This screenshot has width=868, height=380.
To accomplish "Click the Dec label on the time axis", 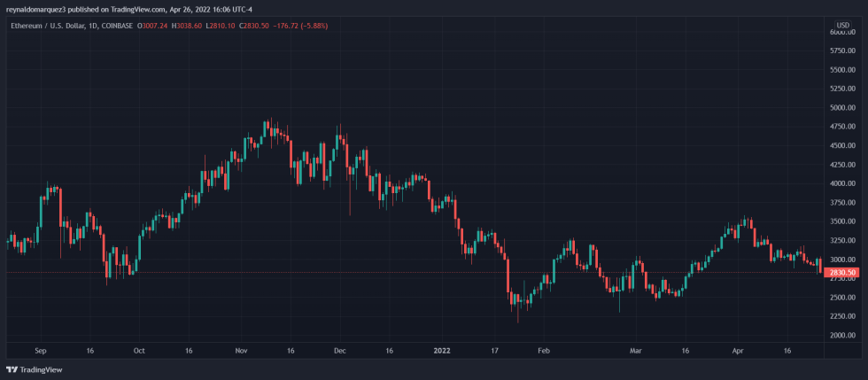I will tap(339, 350).
